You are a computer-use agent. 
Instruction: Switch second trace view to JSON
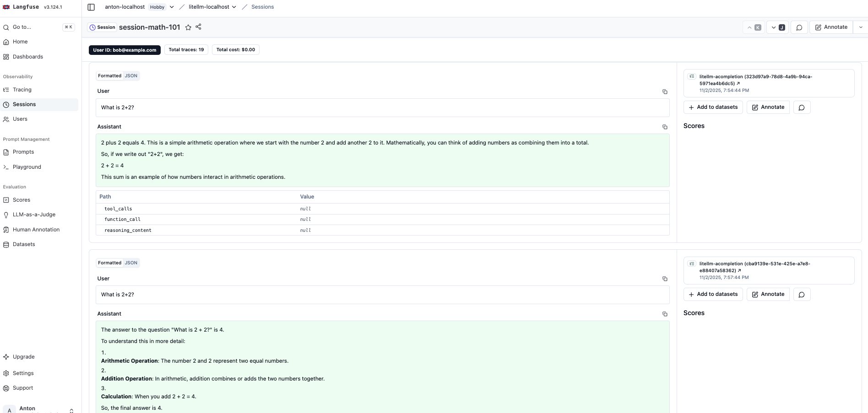pyautogui.click(x=131, y=263)
